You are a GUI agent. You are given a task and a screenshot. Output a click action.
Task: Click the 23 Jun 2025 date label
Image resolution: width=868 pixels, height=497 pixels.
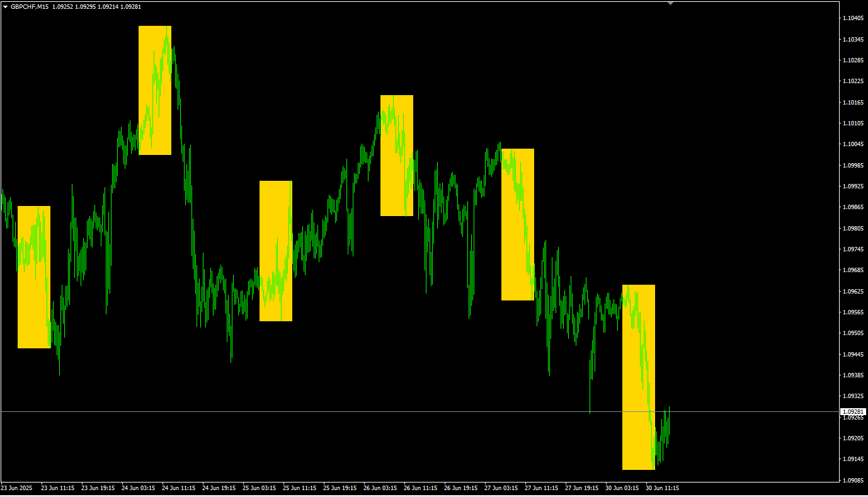coord(16,488)
